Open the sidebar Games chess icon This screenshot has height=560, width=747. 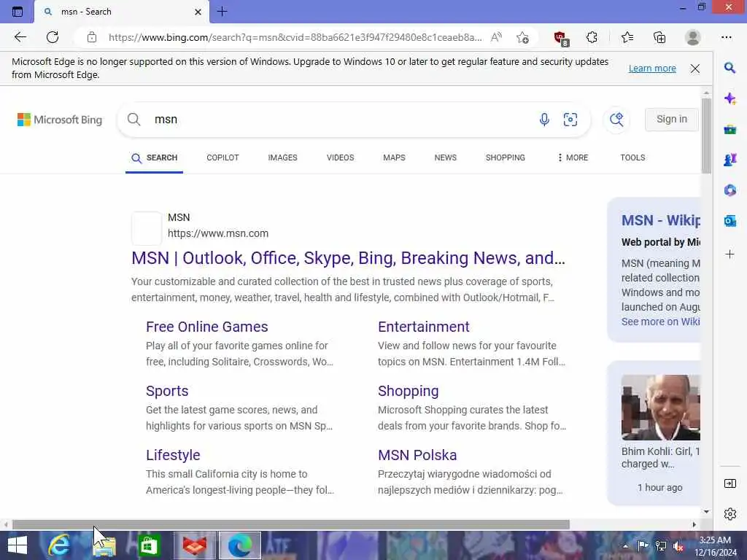[729, 160]
